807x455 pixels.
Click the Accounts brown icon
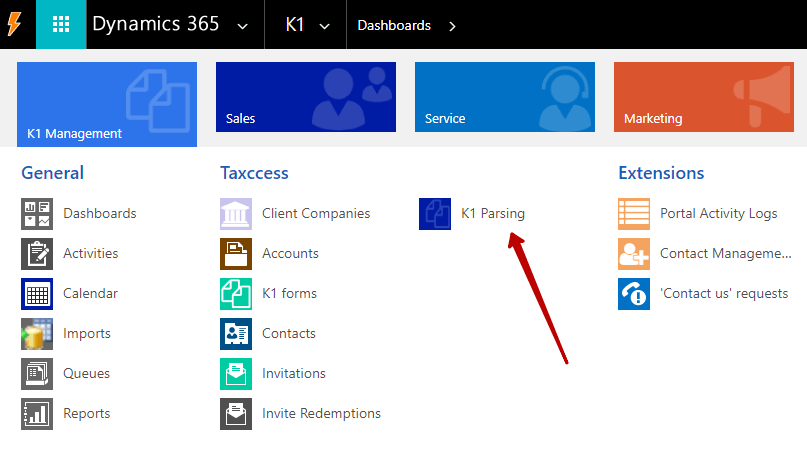coord(236,254)
